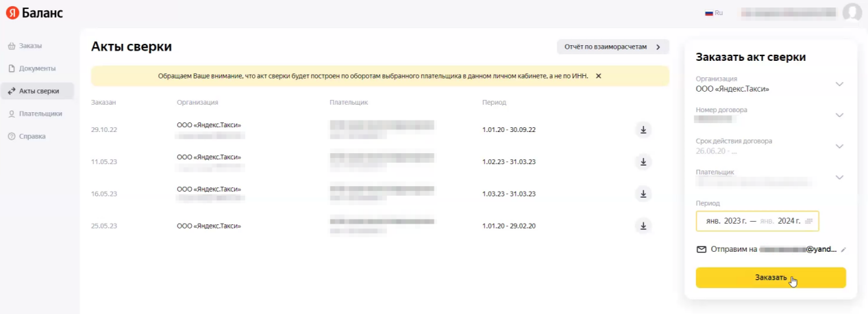Open the calendar icon in period field
This screenshot has width=868, height=314.
pyautogui.click(x=808, y=222)
